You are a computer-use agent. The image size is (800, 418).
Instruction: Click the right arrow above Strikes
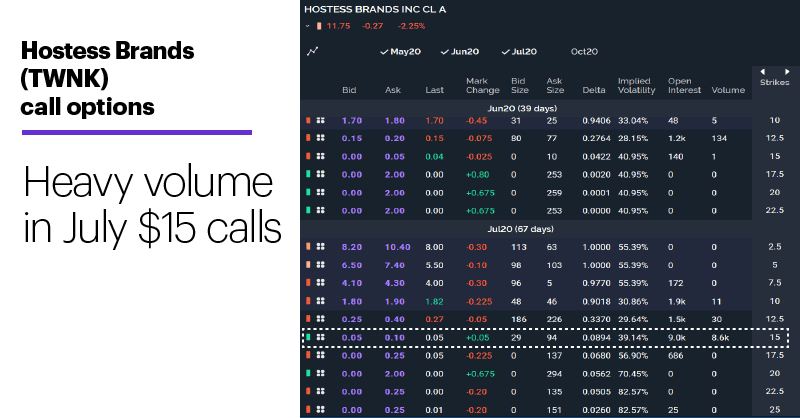787,72
